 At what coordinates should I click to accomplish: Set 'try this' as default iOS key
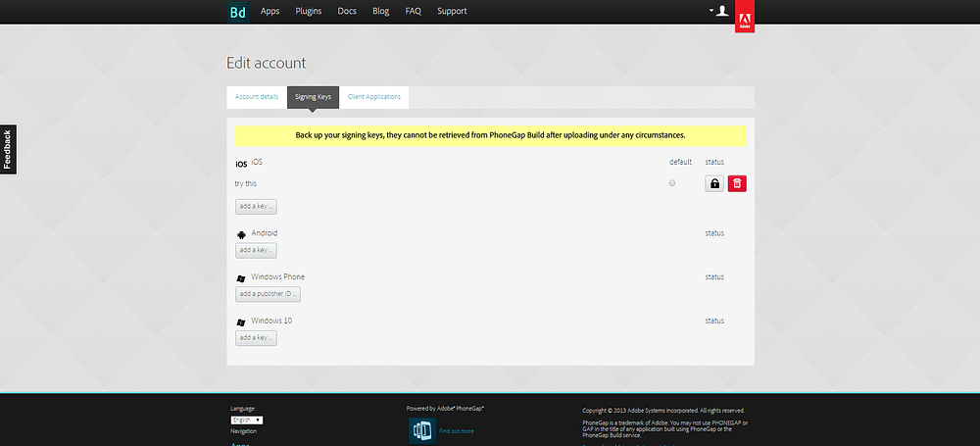(672, 183)
